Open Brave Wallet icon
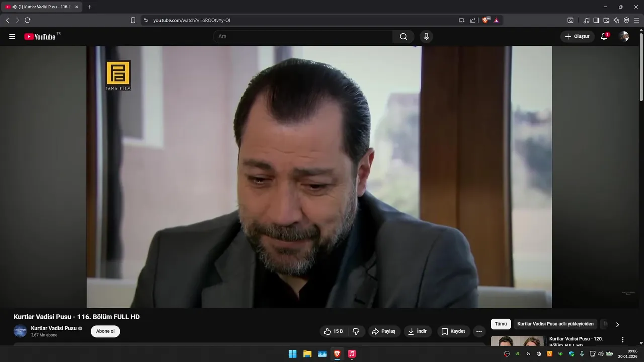644x362 pixels. [x=606, y=20]
